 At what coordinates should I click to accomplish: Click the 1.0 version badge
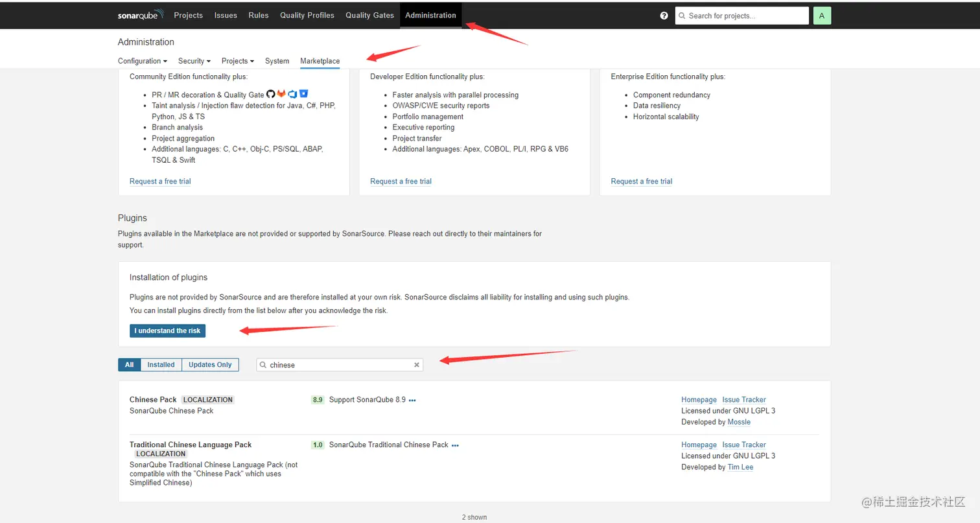[x=318, y=445]
